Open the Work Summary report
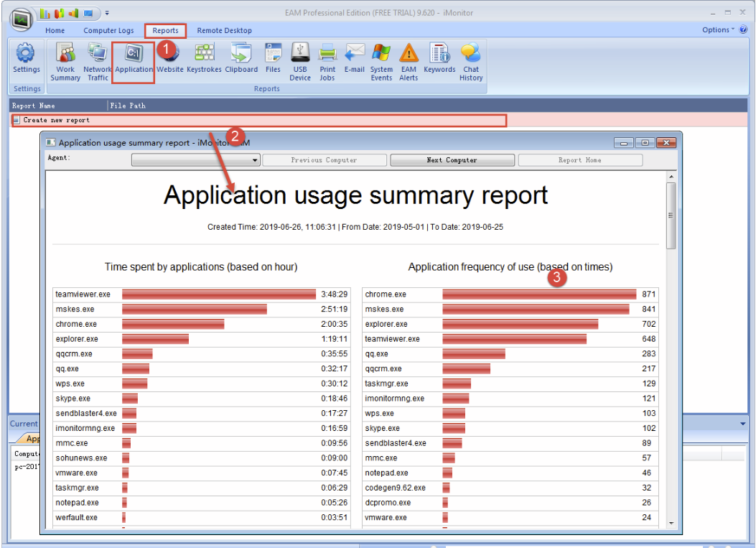This screenshot has height=548, width=756. 65,62
